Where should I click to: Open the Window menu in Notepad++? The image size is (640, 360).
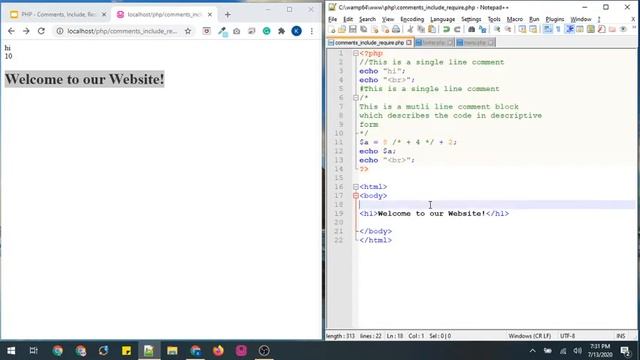point(581,19)
